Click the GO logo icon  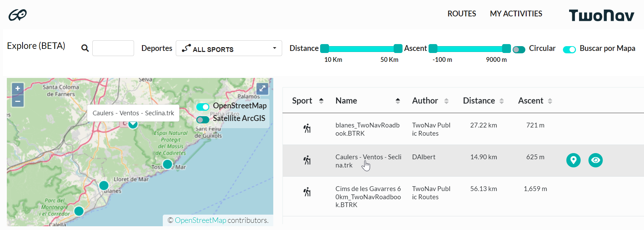(x=17, y=15)
